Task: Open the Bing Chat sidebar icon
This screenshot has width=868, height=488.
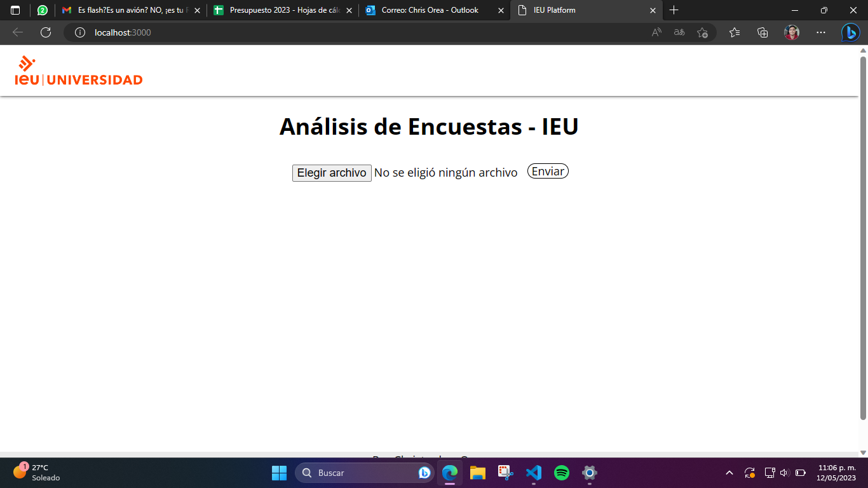Action: [850, 32]
